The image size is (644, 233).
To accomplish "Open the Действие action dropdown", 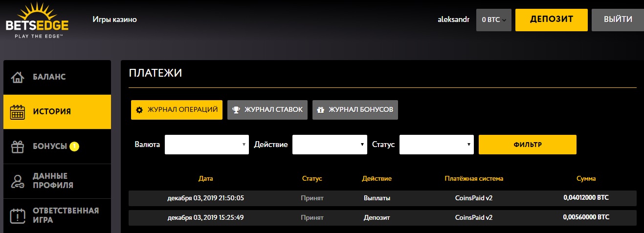I will (x=330, y=145).
